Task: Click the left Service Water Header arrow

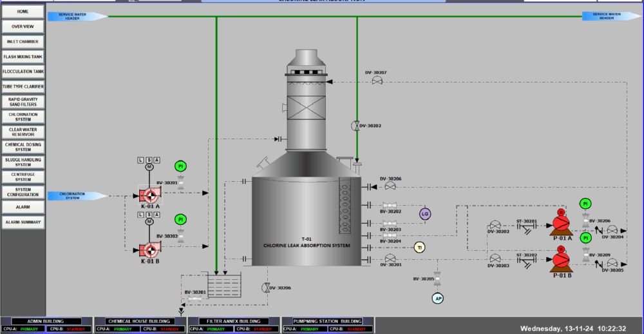Action: pyautogui.click(x=77, y=16)
